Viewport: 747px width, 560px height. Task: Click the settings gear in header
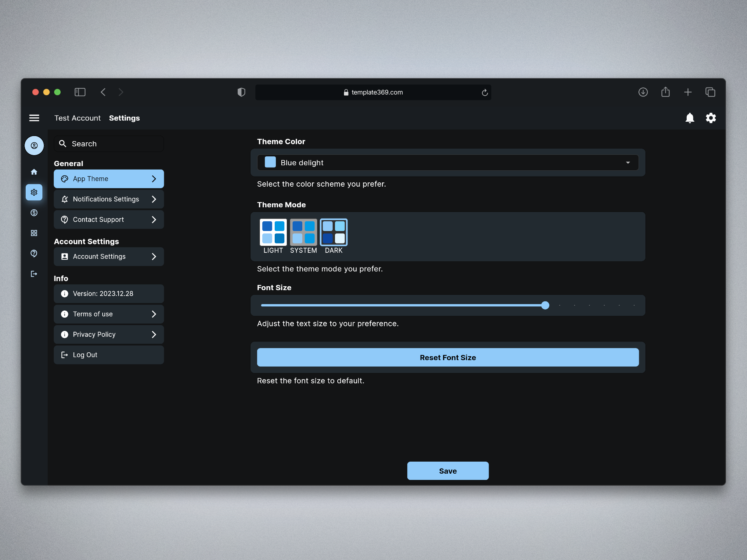[711, 118]
